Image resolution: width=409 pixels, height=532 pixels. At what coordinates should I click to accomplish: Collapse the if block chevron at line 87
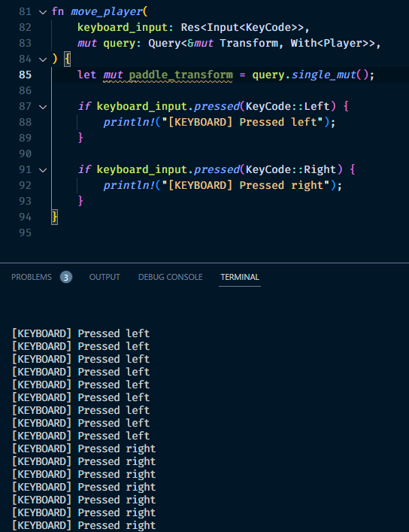[43, 107]
